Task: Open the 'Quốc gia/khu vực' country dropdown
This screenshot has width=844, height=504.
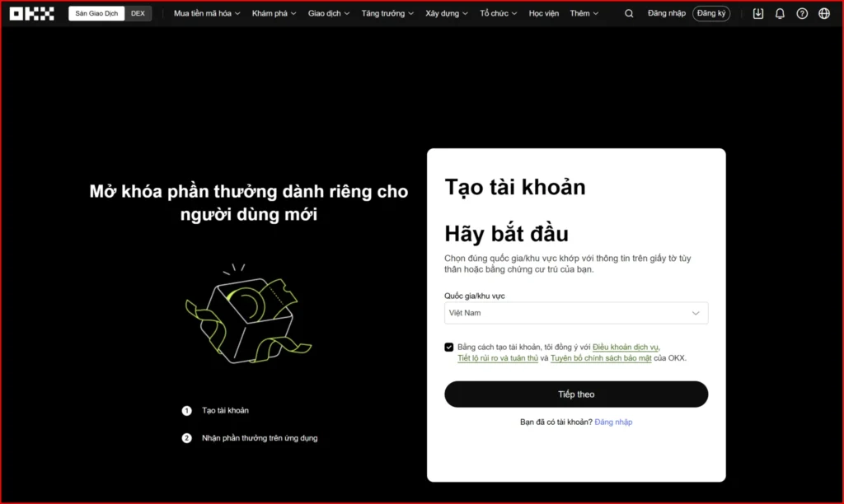Action: tap(575, 313)
